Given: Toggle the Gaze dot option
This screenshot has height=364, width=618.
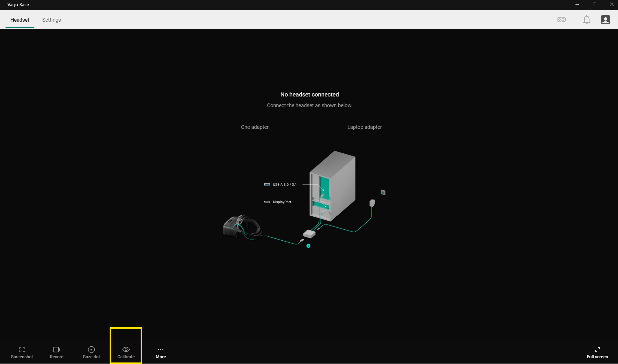Looking at the screenshot, I should [91, 353].
